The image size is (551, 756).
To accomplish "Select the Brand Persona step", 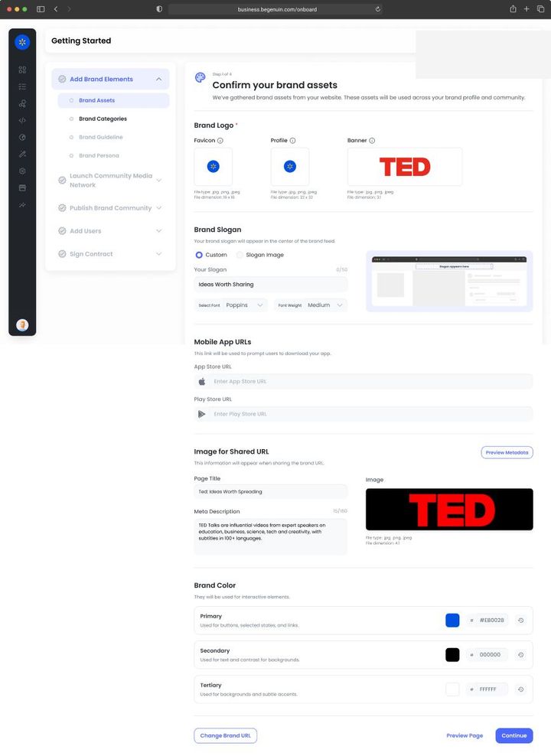I will pyautogui.click(x=99, y=156).
